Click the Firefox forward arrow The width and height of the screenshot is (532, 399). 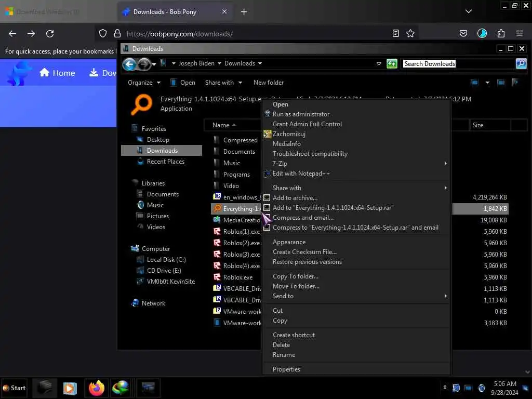pyautogui.click(x=31, y=34)
